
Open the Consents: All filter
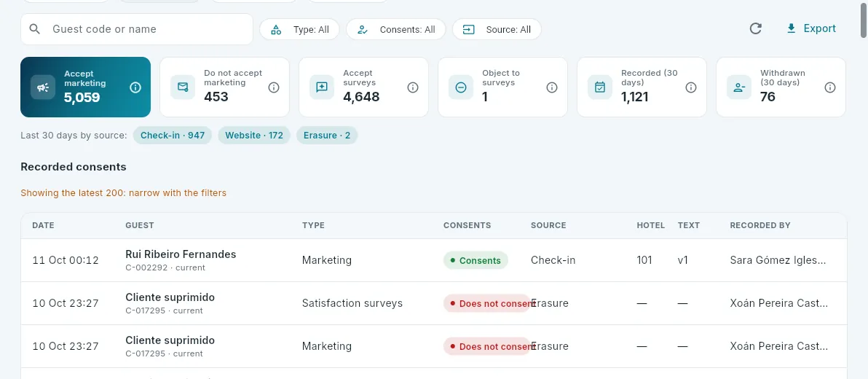click(x=396, y=29)
